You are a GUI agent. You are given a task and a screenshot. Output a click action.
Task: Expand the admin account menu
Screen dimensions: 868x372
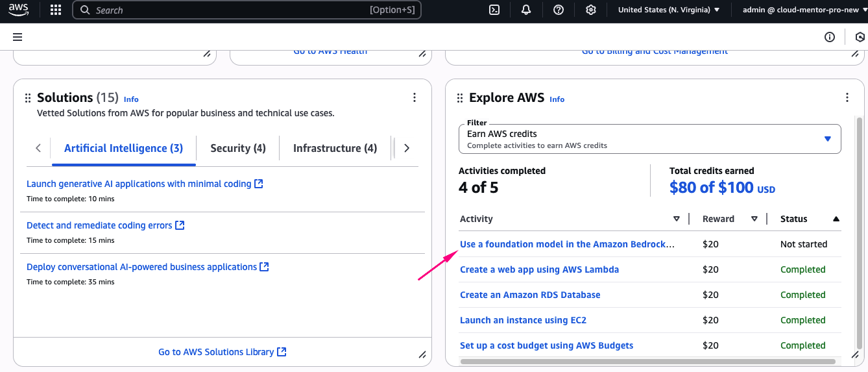pyautogui.click(x=799, y=10)
